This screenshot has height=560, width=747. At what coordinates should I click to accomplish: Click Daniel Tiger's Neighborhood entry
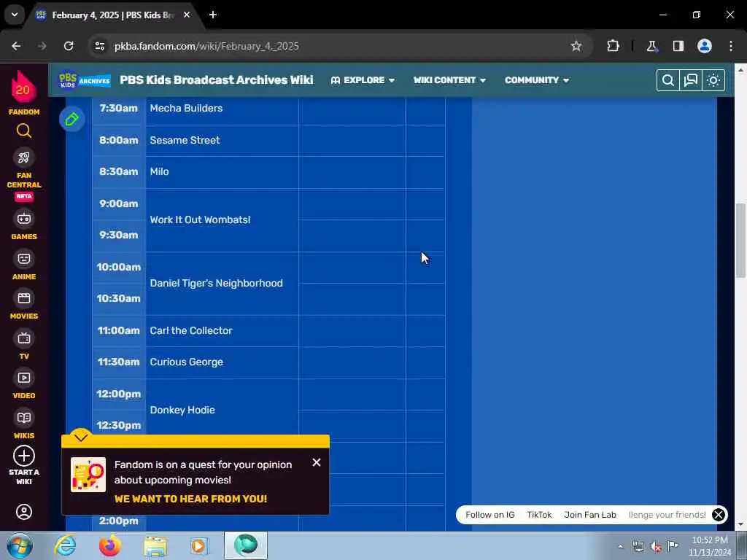coord(216,283)
